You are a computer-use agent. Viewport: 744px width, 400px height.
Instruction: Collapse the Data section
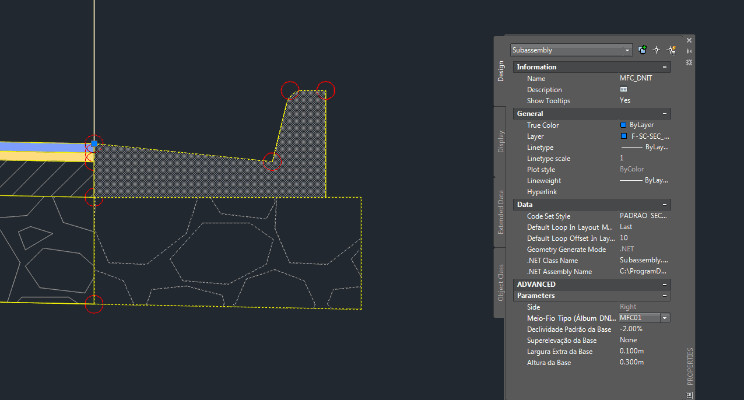click(665, 204)
